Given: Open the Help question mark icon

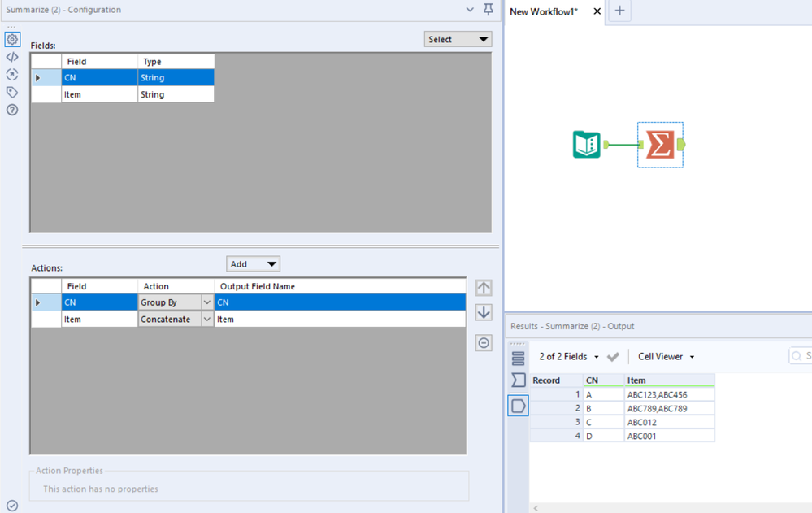Looking at the screenshot, I should coord(12,110).
